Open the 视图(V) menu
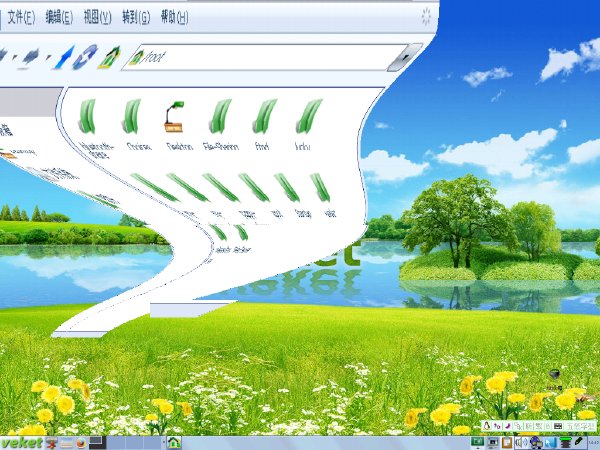 point(98,17)
